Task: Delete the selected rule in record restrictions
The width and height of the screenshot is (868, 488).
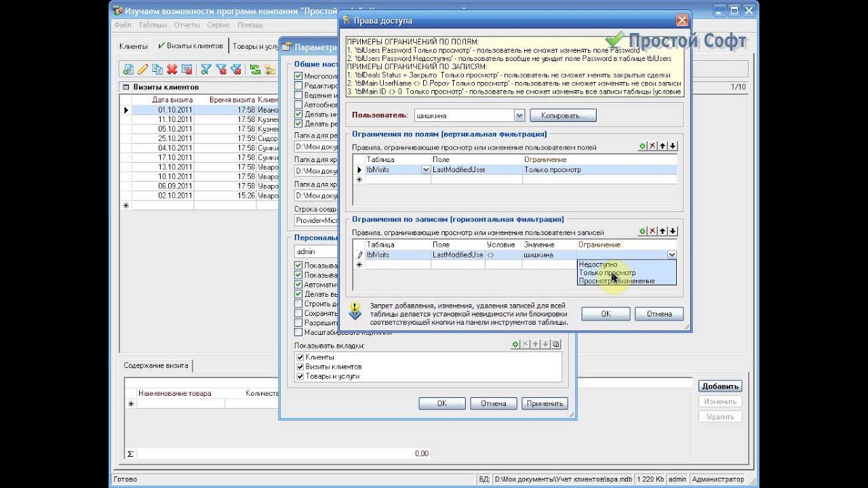Action: 652,232
